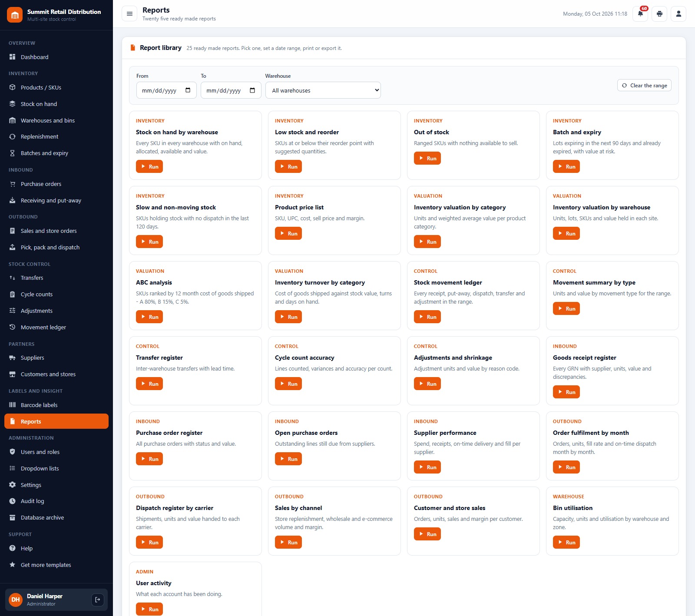Screen dimensions: 695x616
Task: Toggle the hamburger sidebar menu button
Action: coord(129,14)
